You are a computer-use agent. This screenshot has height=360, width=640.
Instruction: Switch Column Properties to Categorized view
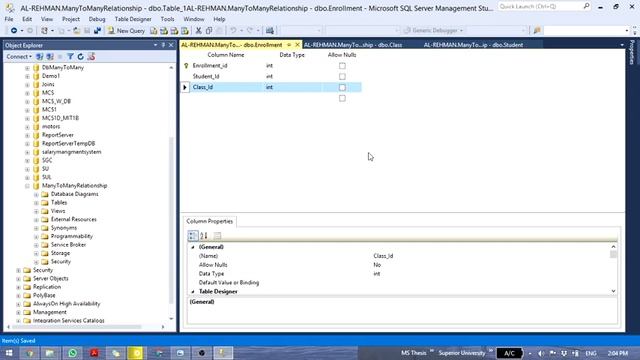193,236
